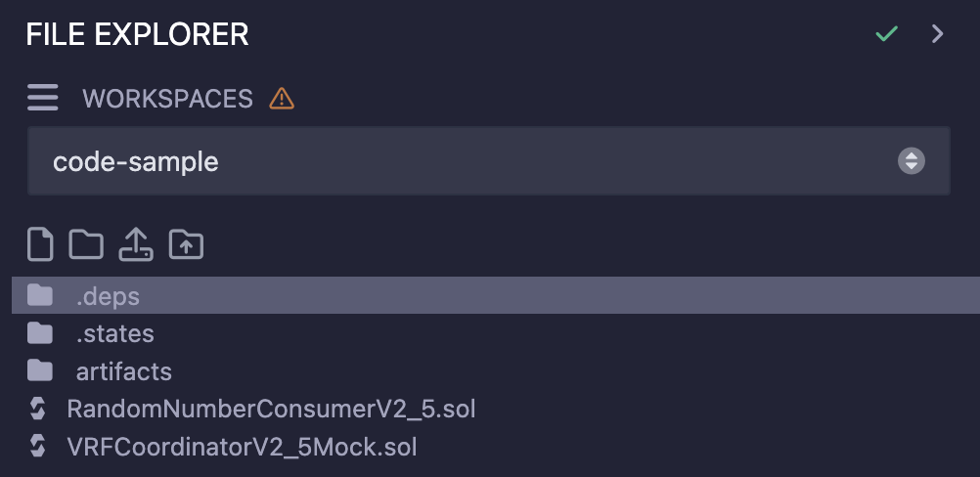
Task: Click the Workspaces label
Action: point(167,99)
